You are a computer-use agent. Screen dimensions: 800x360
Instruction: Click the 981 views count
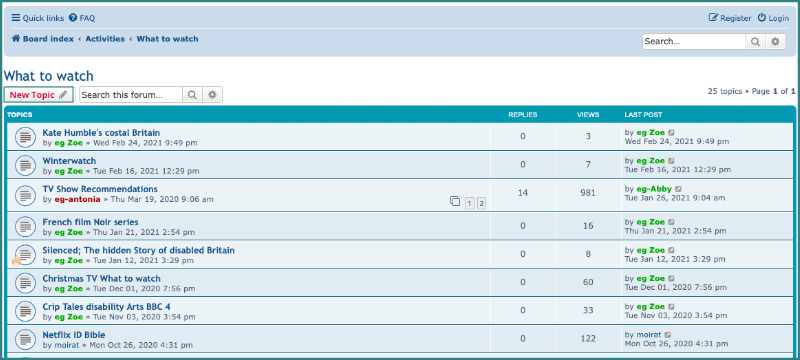[588, 193]
